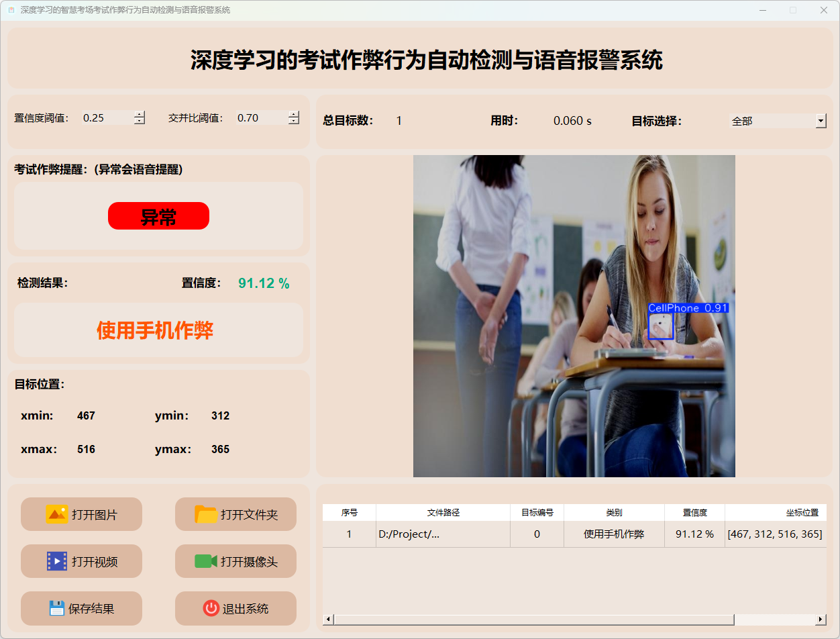Click the red 异常 alert indicator
840x639 pixels.
pyautogui.click(x=158, y=216)
